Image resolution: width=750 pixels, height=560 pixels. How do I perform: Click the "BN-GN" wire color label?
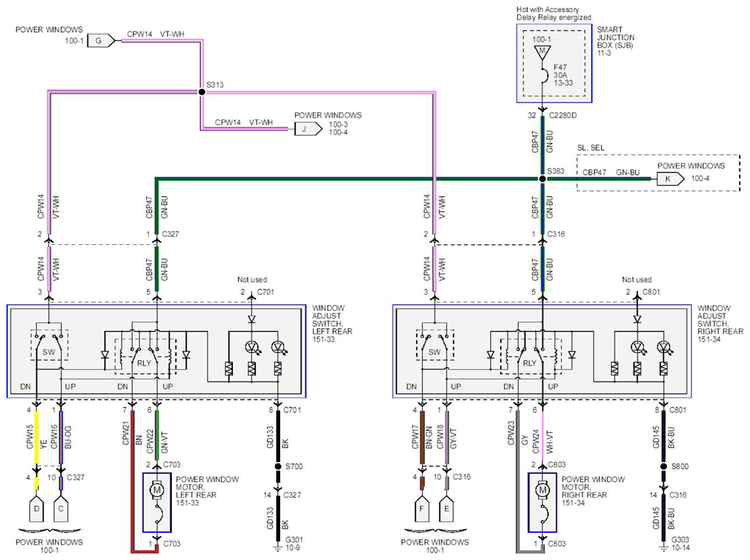coord(429,438)
